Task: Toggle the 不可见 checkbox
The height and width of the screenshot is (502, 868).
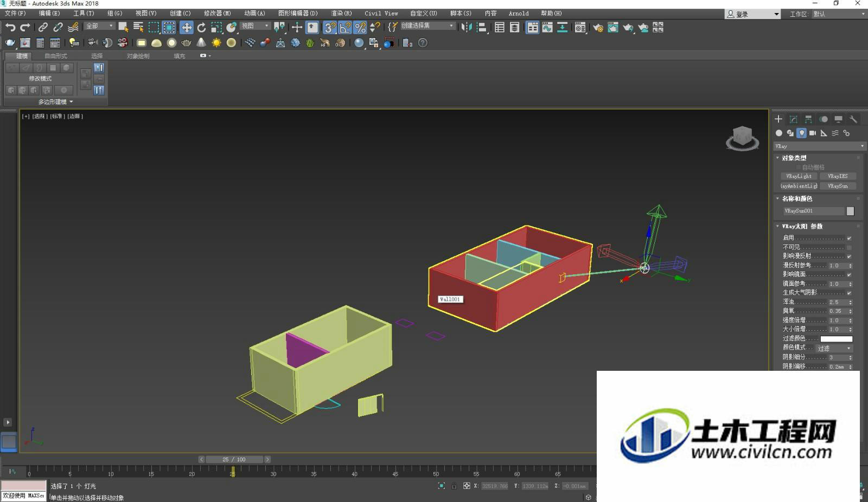Action: point(849,247)
